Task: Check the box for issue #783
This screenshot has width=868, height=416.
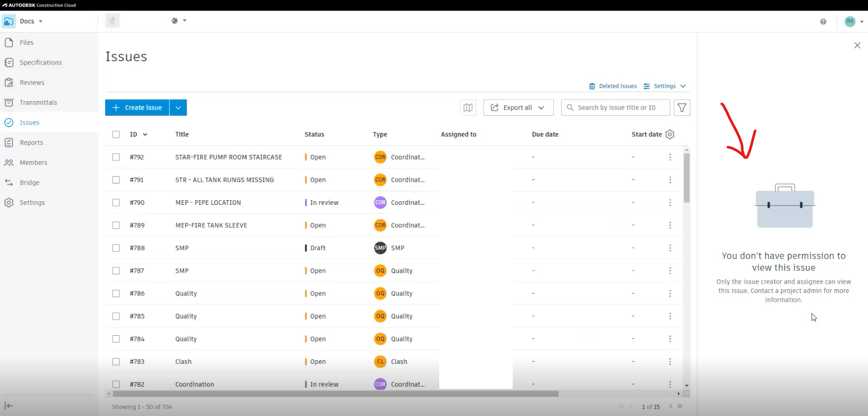Action: 116,361
